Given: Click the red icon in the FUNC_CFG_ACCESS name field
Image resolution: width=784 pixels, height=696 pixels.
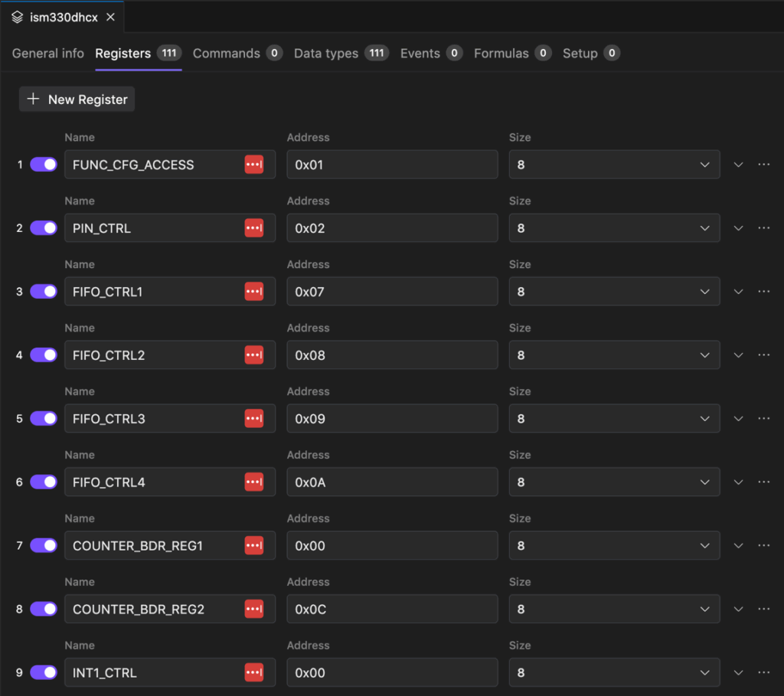Looking at the screenshot, I should pyautogui.click(x=253, y=165).
